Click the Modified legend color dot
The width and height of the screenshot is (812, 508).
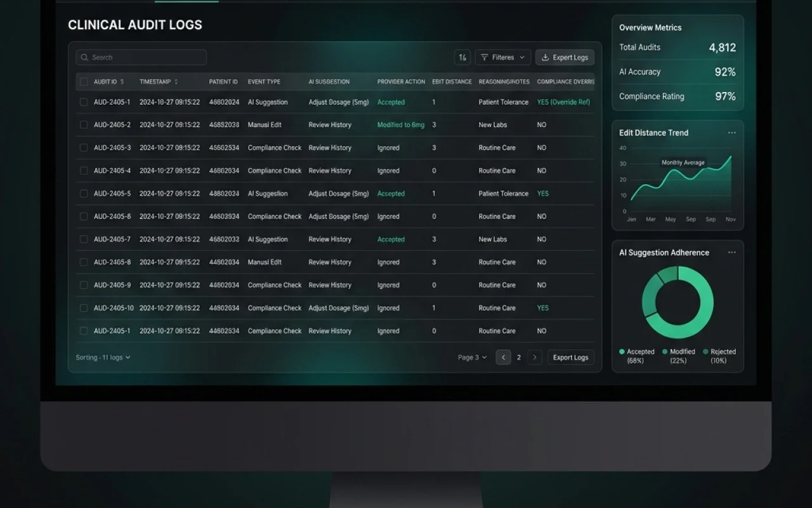tap(665, 352)
